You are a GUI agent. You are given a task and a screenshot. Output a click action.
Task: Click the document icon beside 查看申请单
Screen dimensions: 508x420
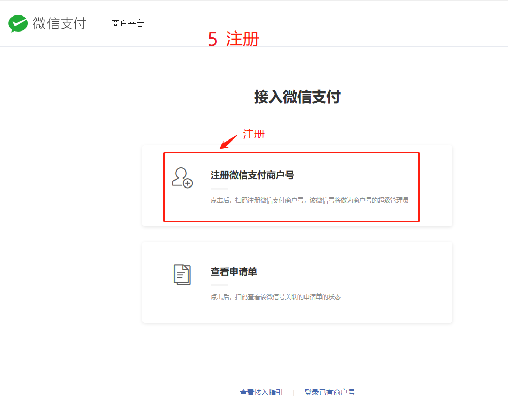pos(182,274)
